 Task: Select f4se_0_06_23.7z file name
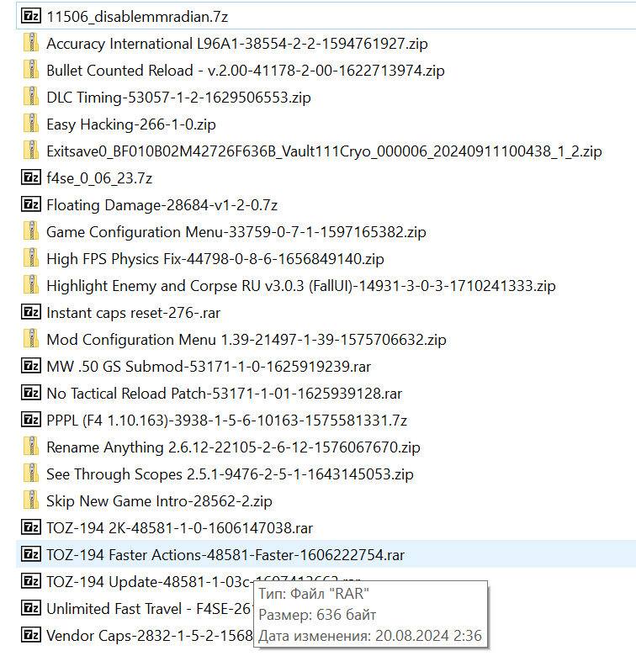[99, 178]
